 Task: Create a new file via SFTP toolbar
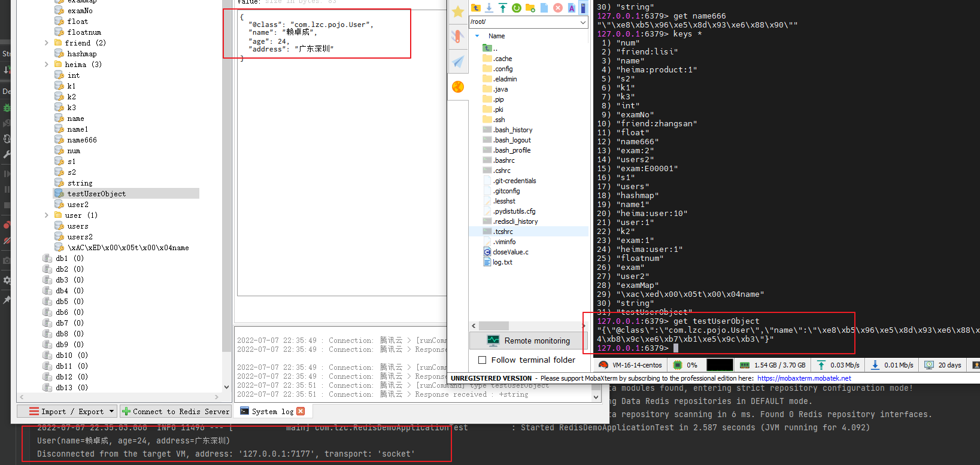(x=544, y=8)
